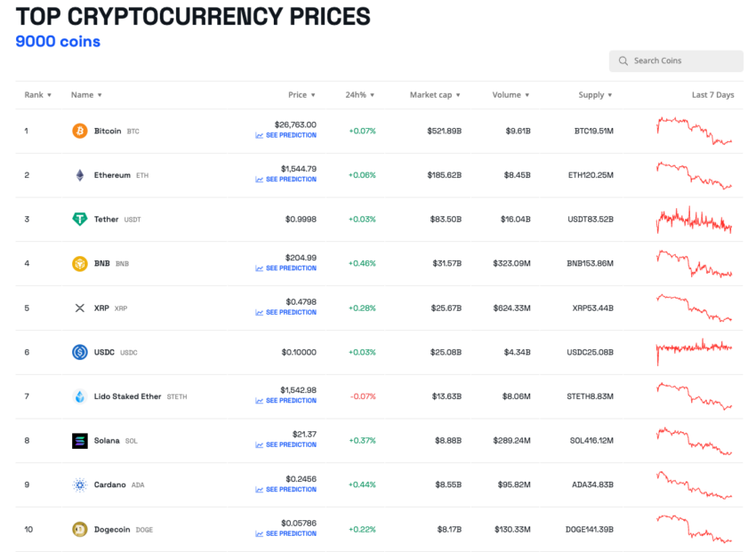Screen dimensions: 756x552
Task: Click the Cardano logo icon
Action: [x=81, y=484]
